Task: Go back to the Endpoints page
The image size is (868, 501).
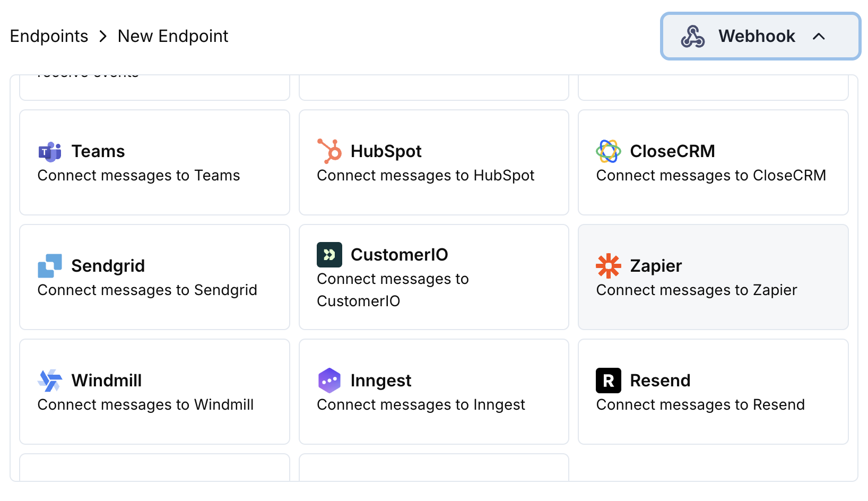Action: pyautogui.click(x=49, y=36)
